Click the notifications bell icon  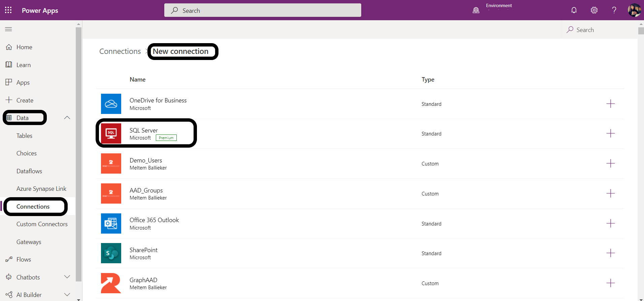pyautogui.click(x=574, y=10)
